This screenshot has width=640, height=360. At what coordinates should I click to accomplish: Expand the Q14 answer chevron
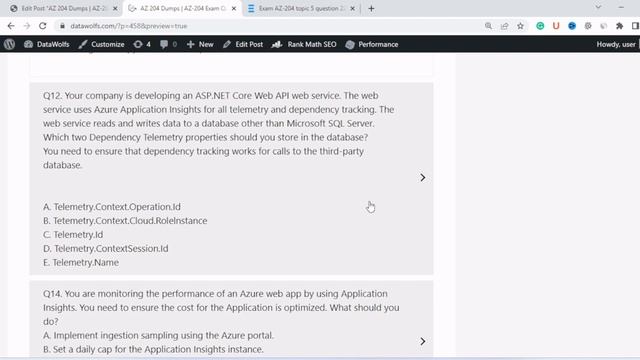[422, 341]
